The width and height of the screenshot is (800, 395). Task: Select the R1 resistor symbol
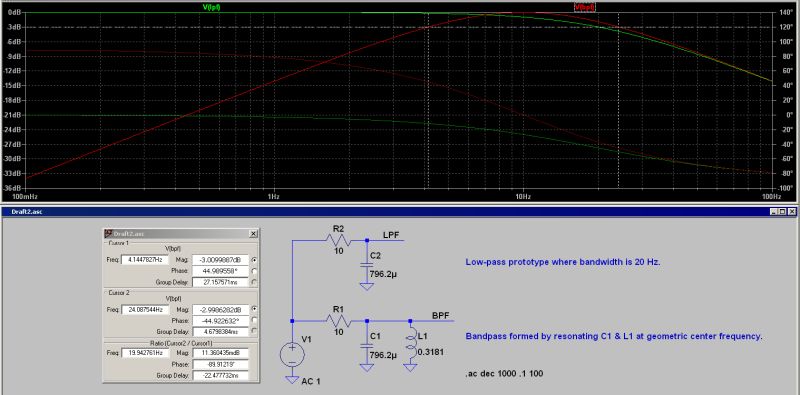click(x=339, y=321)
